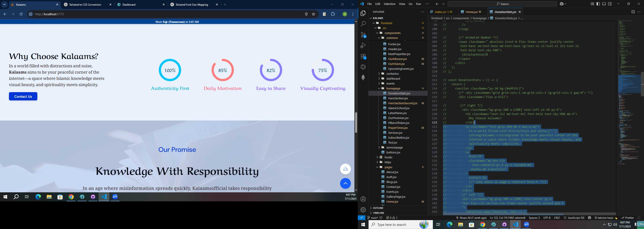The height and width of the screenshot is (229, 644).
Task: Split the editor to the right
Action: click(x=633, y=12)
